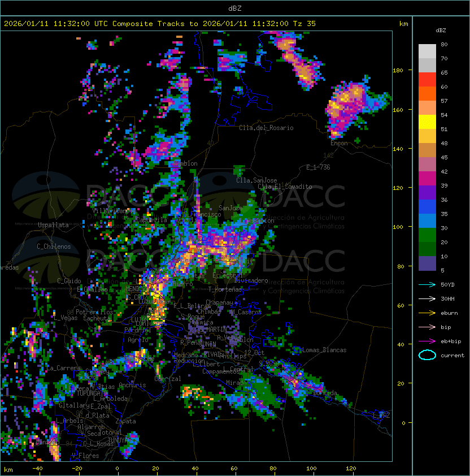Pick the light blue 35-30 dBZ swatch
470x476 pixels.
pyautogui.click(x=427, y=220)
